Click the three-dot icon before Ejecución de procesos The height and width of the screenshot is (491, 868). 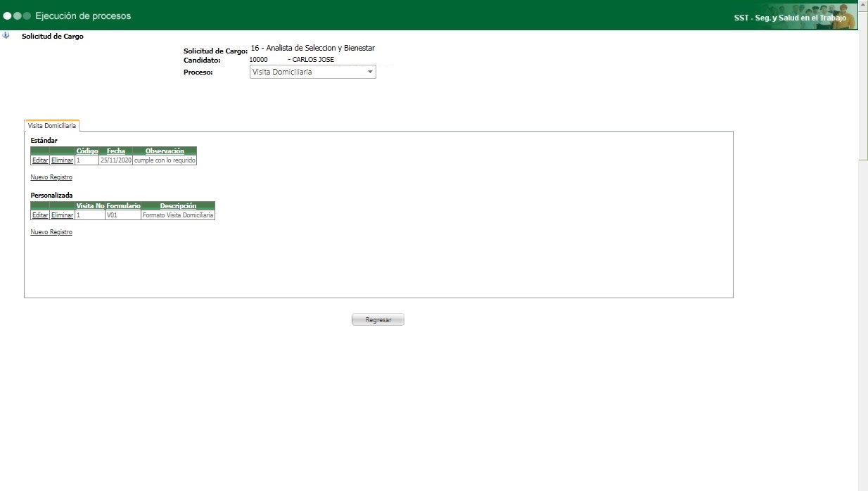pos(18,15)
